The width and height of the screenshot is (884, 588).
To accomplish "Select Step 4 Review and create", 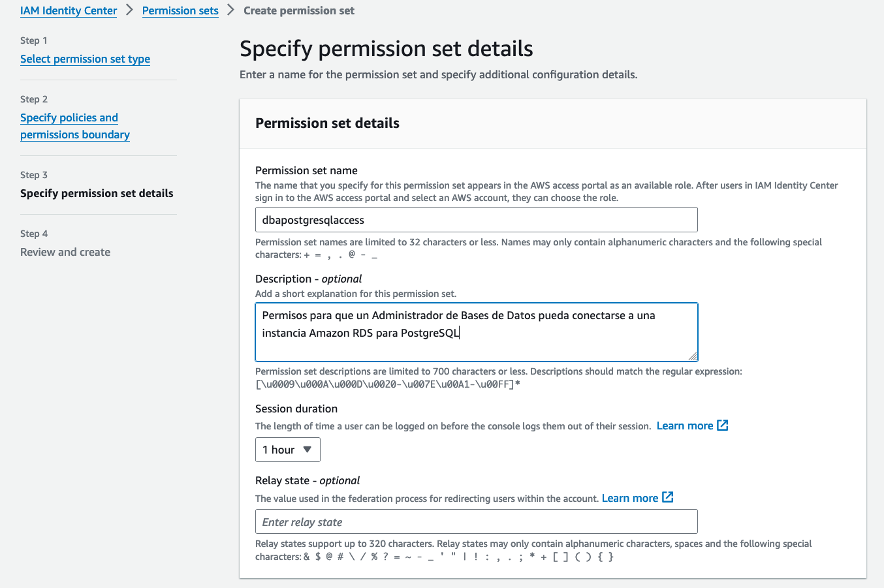I will pyautogui.click(x=65, y=252).
